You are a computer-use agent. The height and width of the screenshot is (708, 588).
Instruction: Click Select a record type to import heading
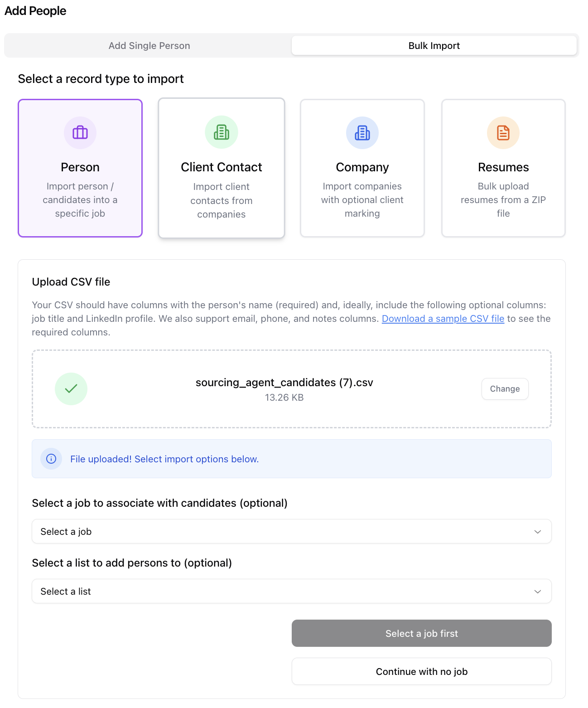tap(101, 79)
